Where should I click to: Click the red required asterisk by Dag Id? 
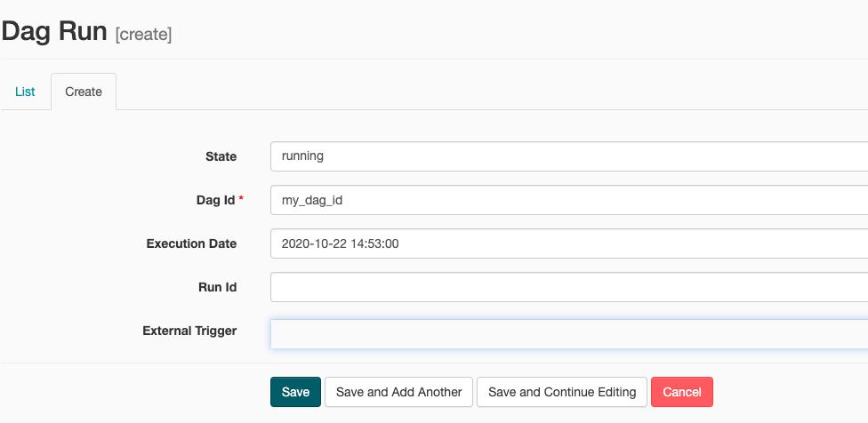(241, 199)
